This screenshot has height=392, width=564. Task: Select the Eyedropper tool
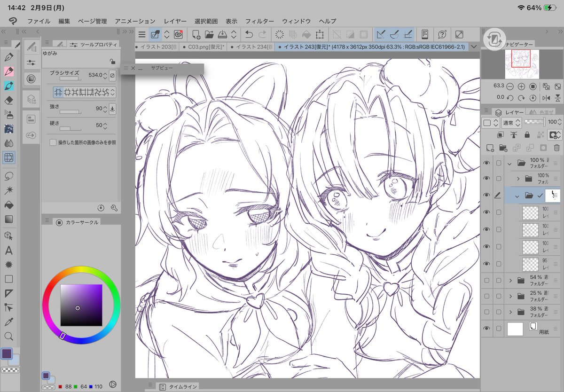pyautogui.click(x=8, y=321)
